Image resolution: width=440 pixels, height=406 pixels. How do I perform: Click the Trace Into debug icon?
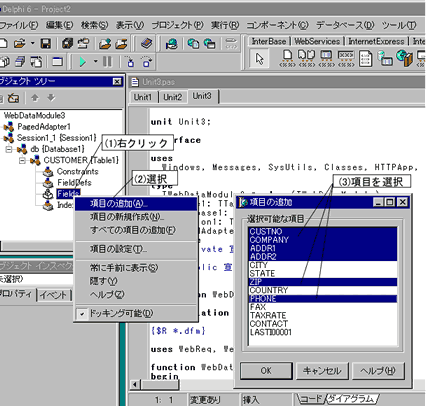[130, 62]
